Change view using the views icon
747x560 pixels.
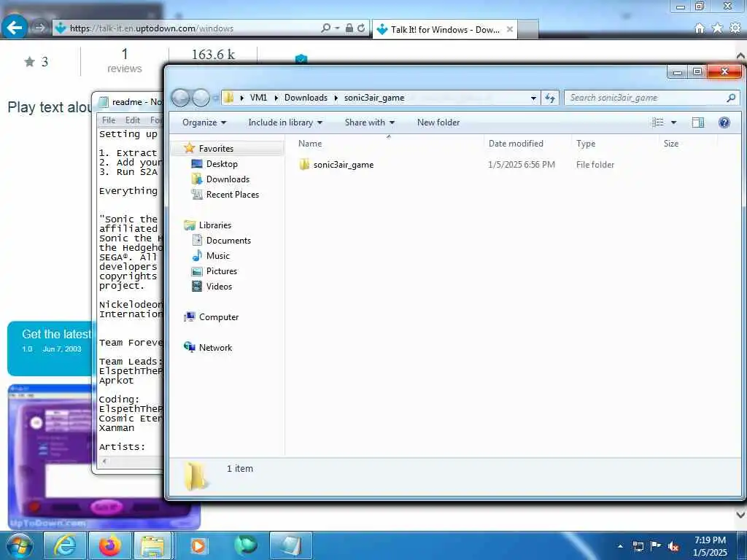pyautogui.click(x=658, y=122)
